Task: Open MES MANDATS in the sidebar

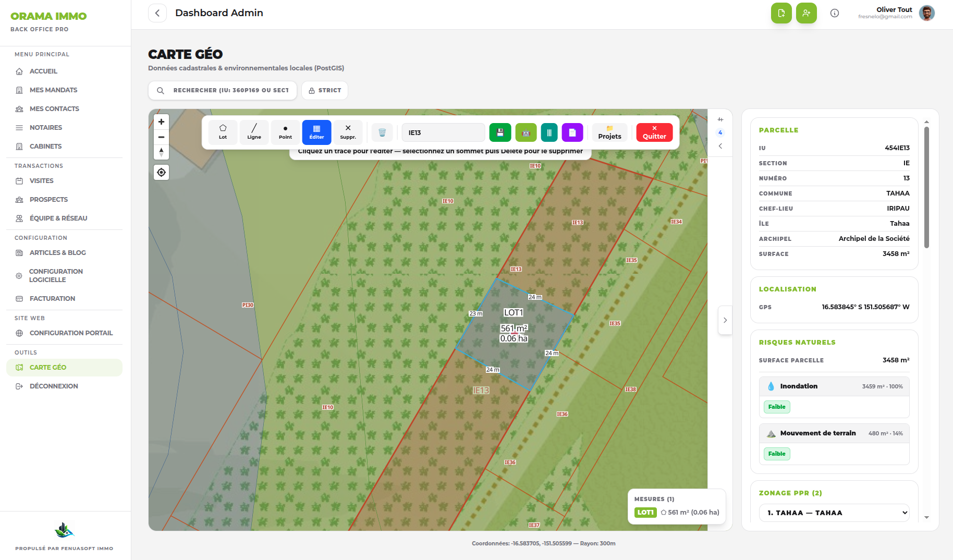Action: pyautogui.click(x=64, y=90)
